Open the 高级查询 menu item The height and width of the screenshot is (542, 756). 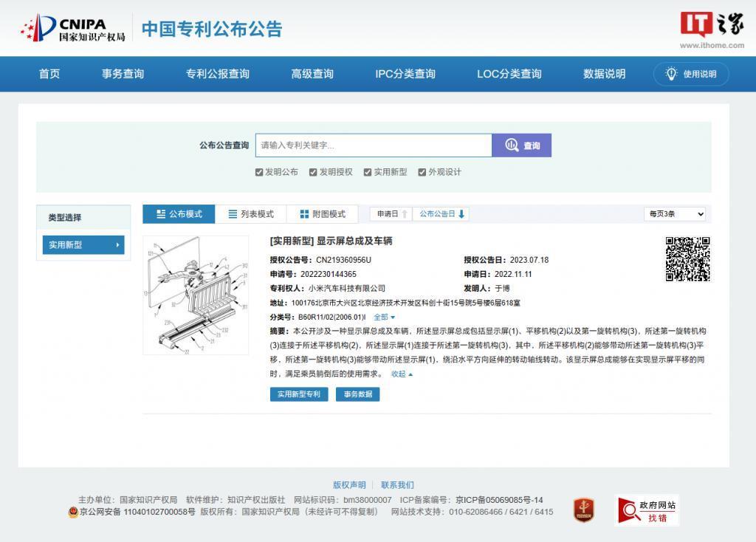(313, 74)
